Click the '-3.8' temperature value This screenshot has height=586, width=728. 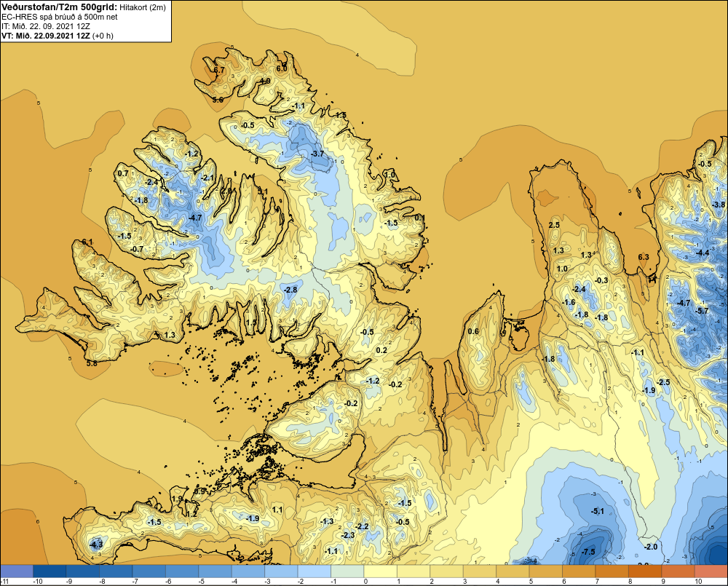[x=719, y=205]
